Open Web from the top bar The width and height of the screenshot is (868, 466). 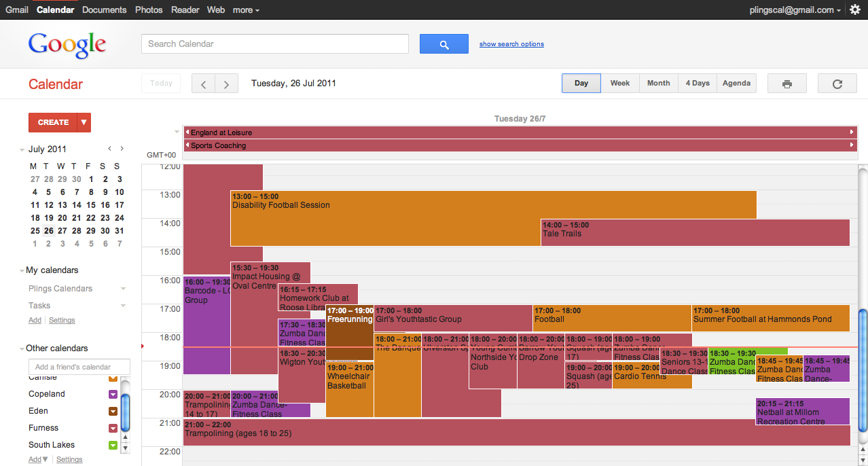216,10
